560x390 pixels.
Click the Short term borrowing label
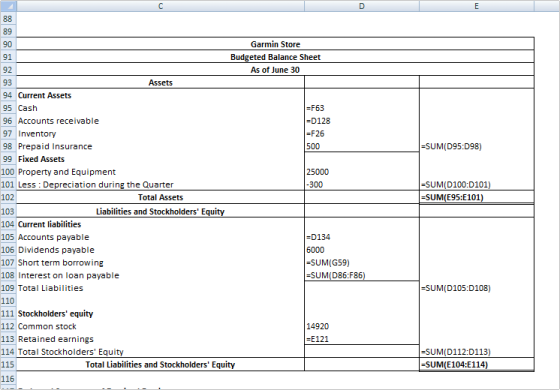(61, 263)
